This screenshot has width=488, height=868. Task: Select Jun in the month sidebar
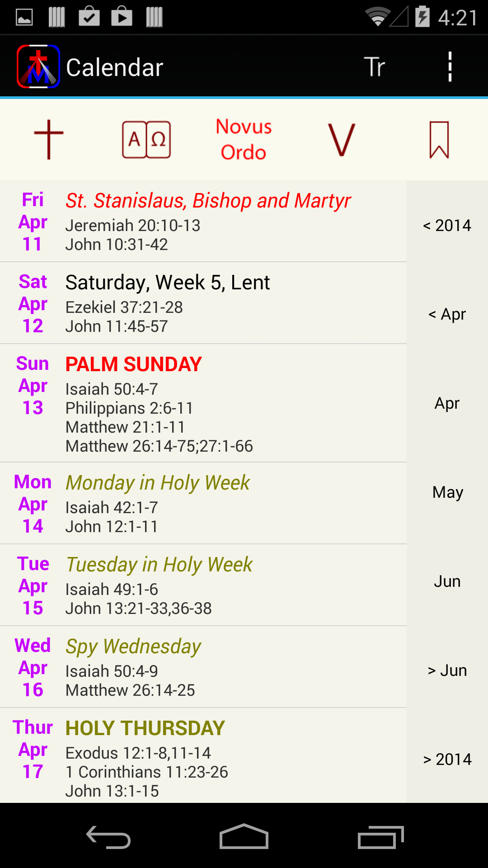coord(447,581)
